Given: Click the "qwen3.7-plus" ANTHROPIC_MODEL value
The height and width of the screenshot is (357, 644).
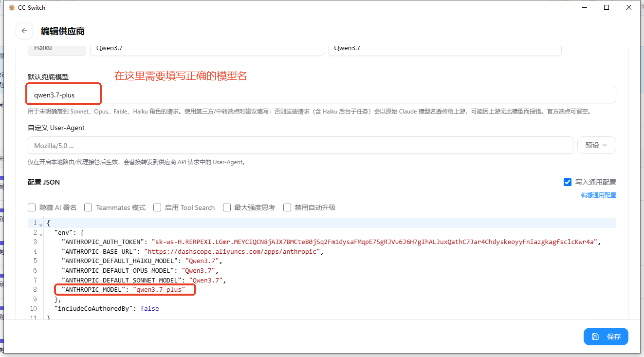Looking at the screenshot, I should tap(159, 290).
